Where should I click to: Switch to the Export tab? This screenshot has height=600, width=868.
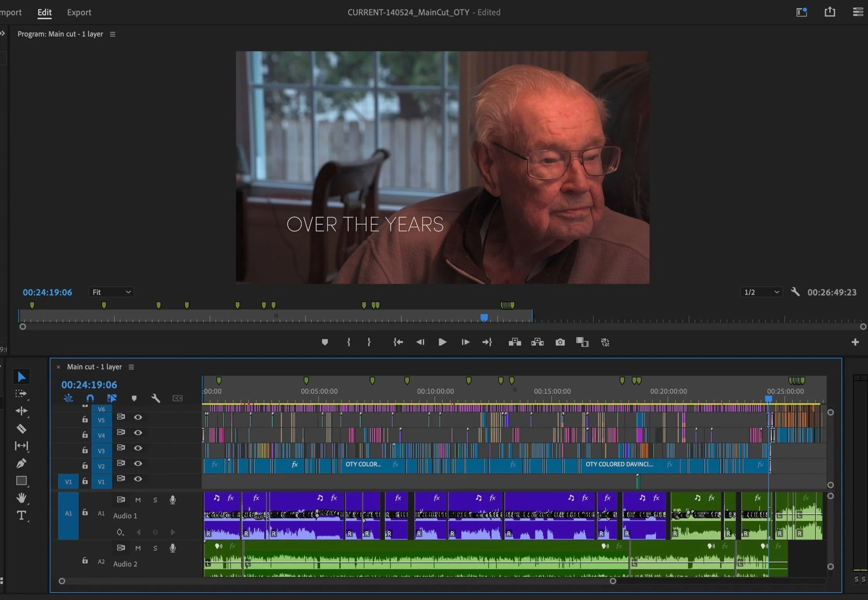point(79,12)
